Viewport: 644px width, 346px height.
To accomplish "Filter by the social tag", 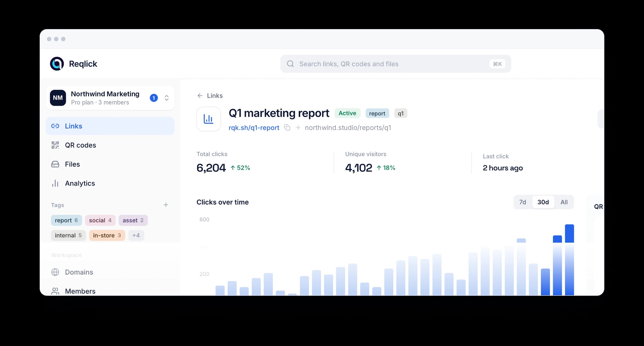I will pos(100,220).
